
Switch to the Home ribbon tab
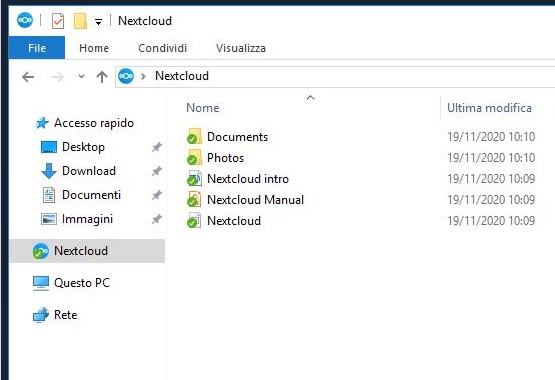[94, 48]
